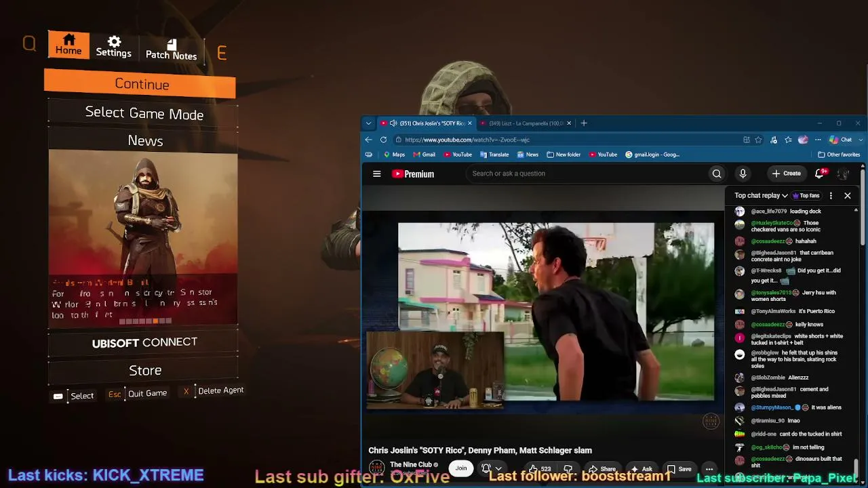Viewport: 868px width, 488px height.
Task: Dislike the Chris Joslin video
Action: click(568, 469)
